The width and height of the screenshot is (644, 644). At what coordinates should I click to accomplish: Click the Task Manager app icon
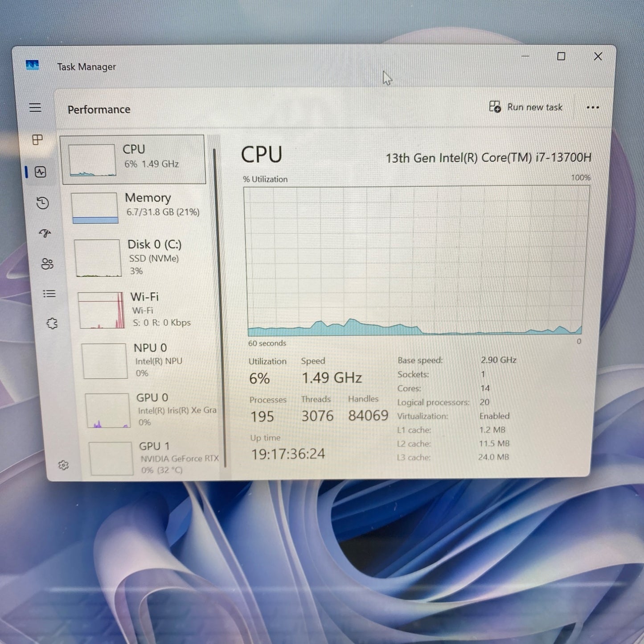32,66
